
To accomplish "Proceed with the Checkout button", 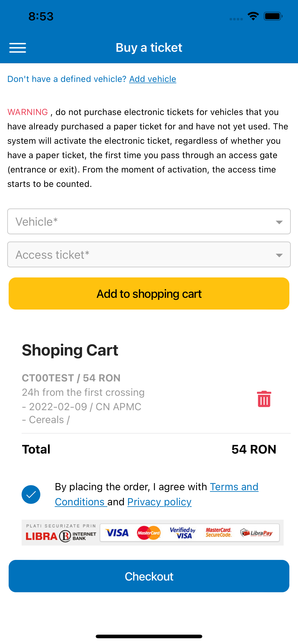I will (149, 576).
